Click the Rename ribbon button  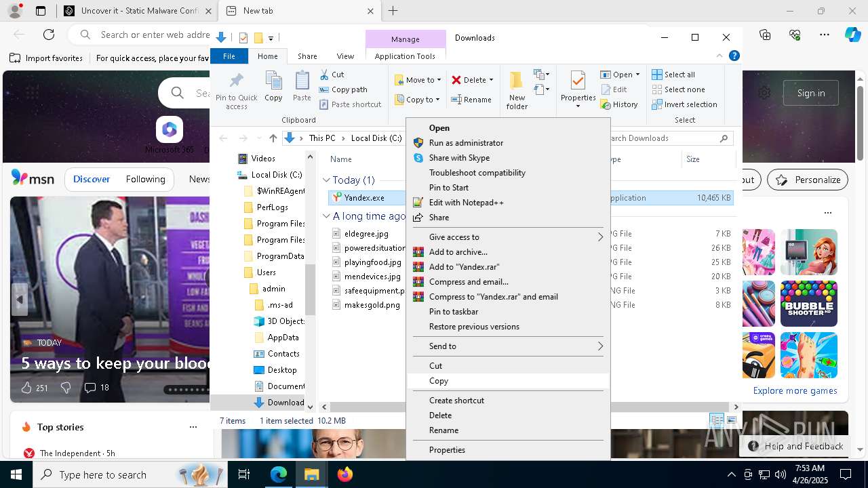point(471,100)
